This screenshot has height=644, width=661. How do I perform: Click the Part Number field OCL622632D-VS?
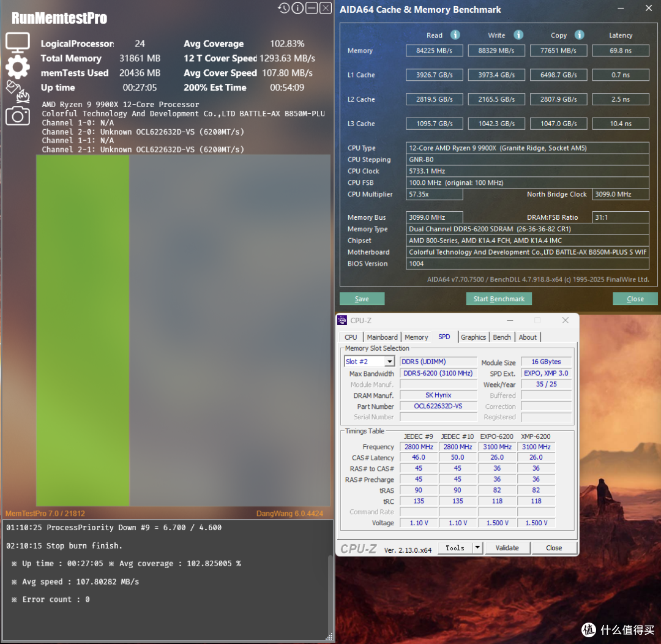pos(438,406)
